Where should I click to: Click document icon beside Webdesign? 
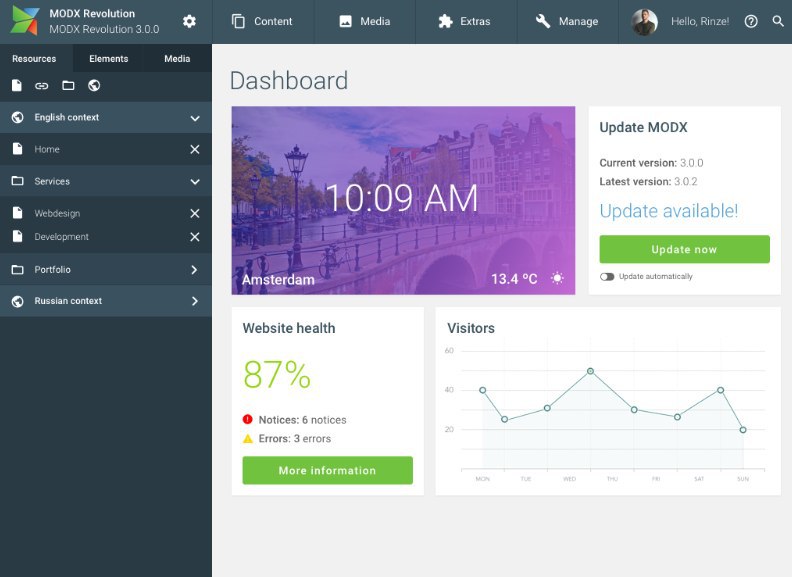[x=18, y=213]
